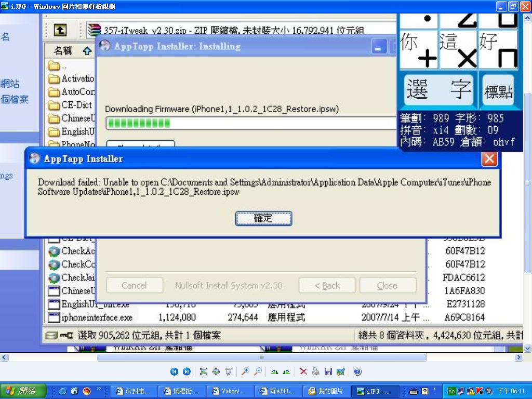Delete the current picture
This screenshot has width=532, height=399.
point(303,371)
